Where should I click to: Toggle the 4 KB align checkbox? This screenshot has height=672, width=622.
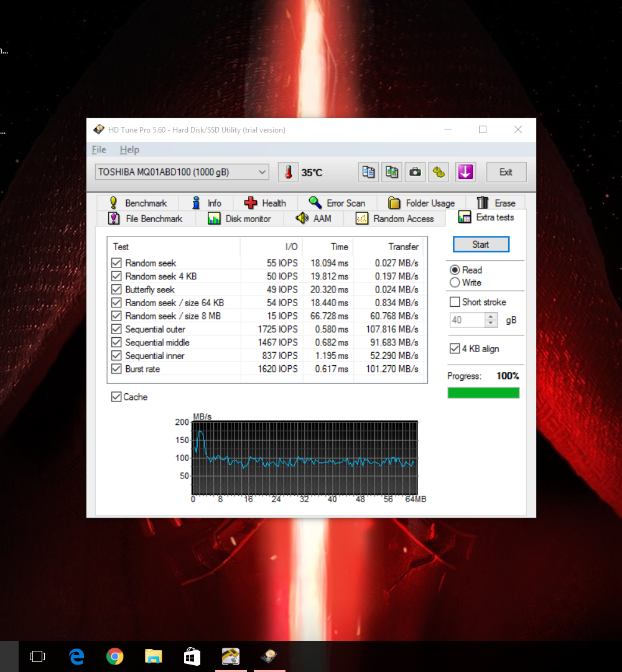[x=455, y=348]
